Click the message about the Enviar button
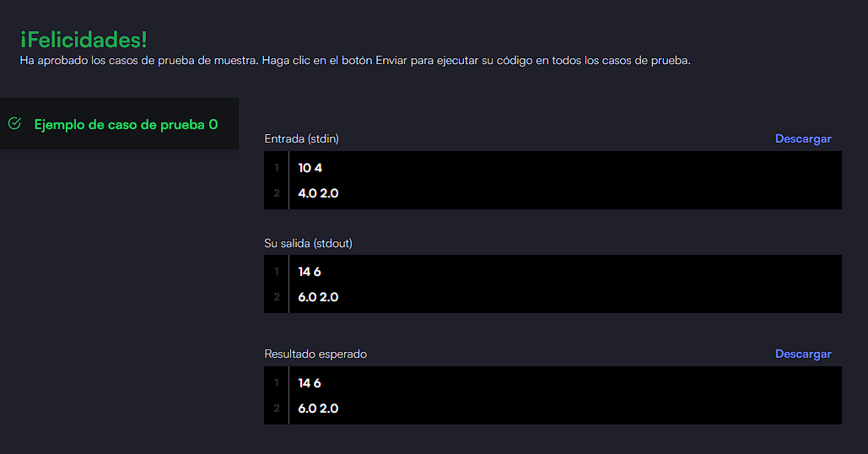 [355, 61]
